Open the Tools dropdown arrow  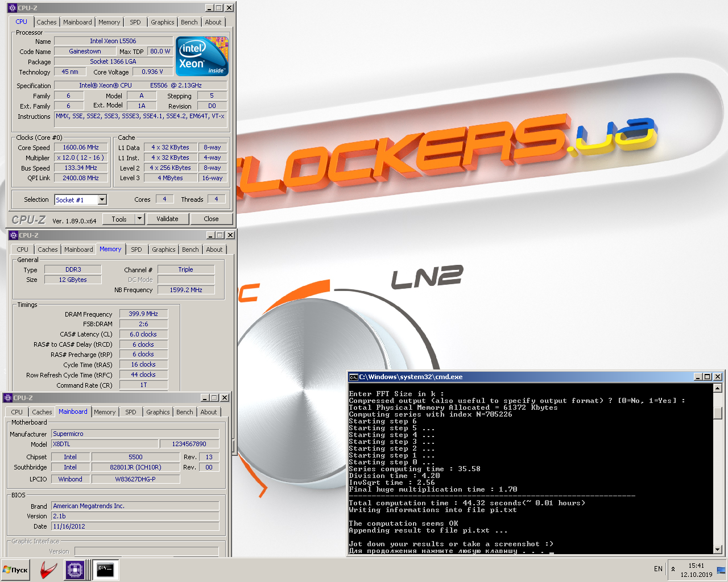(140, 219)
